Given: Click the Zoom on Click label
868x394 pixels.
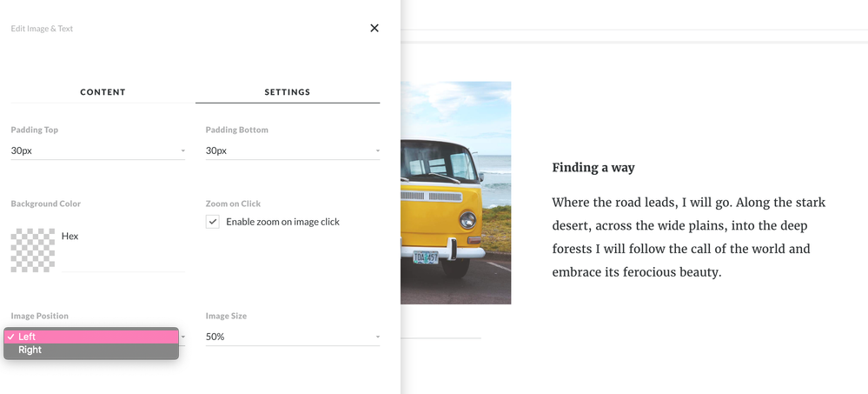Looking at the screenshot, I should pyautogui.click(x=233, y=204).
